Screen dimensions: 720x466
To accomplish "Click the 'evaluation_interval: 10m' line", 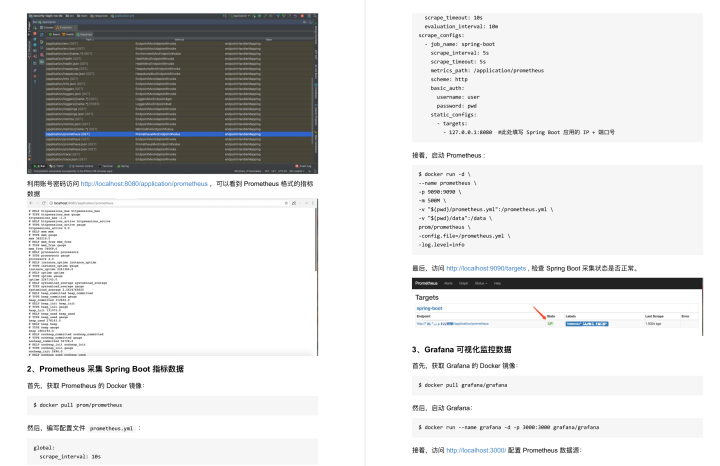I will [x=461, y=26].
